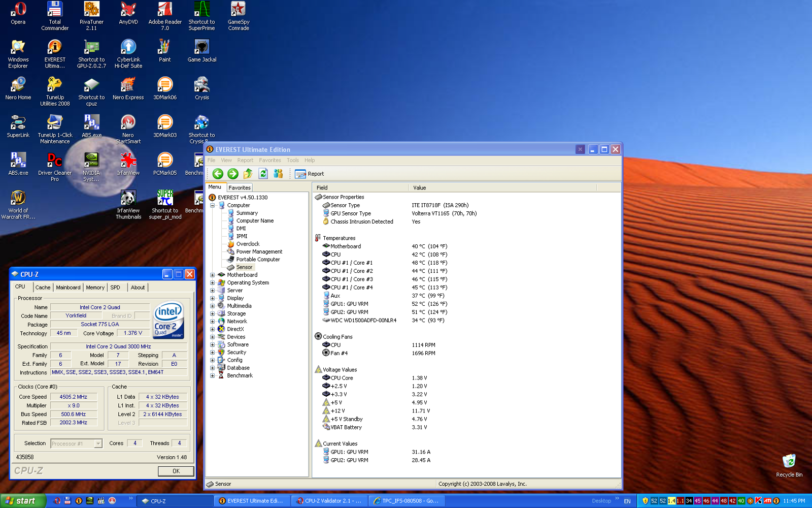
Task: Switch to CPU-Z Validator taskbar button
Action: point(329,501)
